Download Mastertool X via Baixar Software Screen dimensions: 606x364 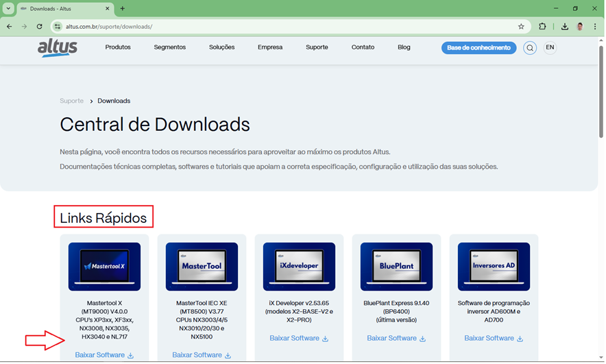[104, 355]
